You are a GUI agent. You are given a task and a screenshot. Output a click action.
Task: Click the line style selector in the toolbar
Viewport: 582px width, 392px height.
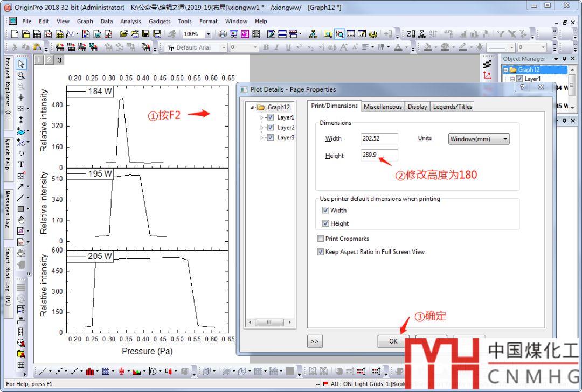[x=500, y=47]
